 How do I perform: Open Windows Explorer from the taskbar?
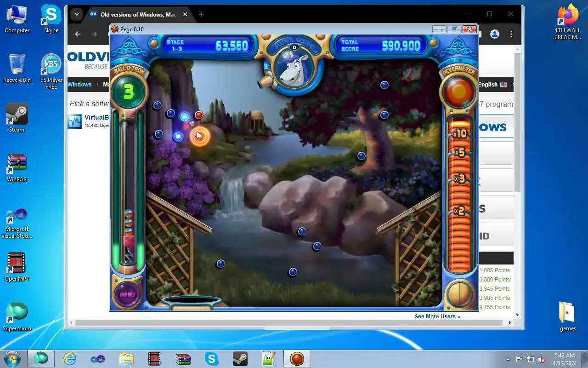click(126, 358)
